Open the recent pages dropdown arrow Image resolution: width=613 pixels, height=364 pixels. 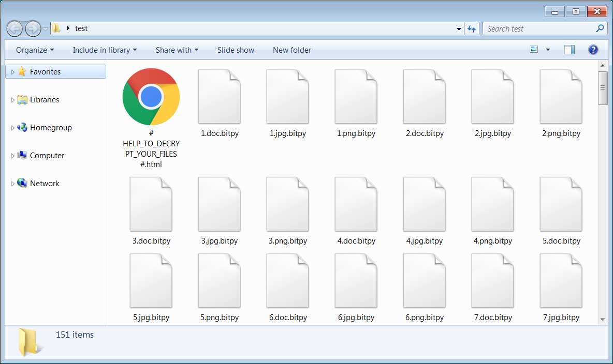click(x=46, y=29)
